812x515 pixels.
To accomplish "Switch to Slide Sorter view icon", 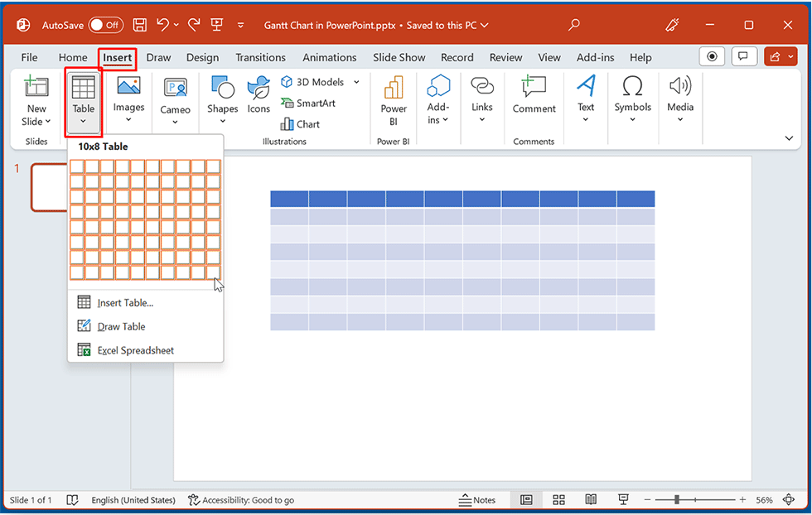I will (558, 500).
